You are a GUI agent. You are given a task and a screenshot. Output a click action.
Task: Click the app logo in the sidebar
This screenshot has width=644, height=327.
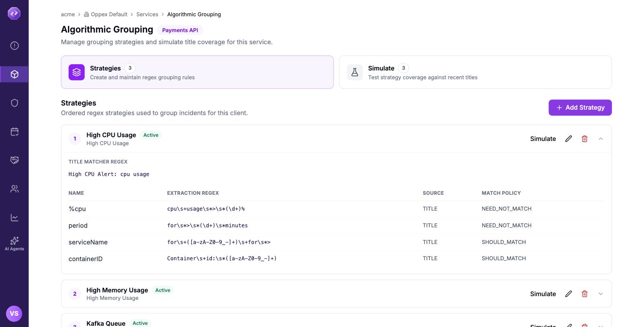point(14,13)
